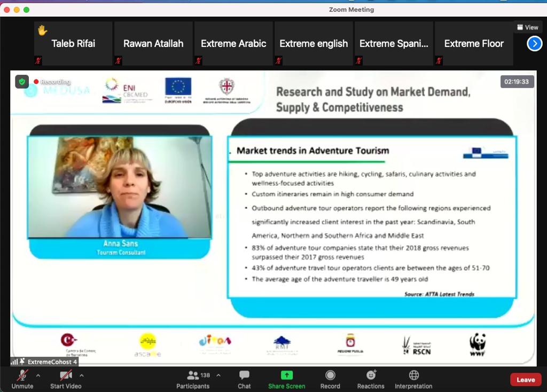Click the red Leave button

[526, 380]
